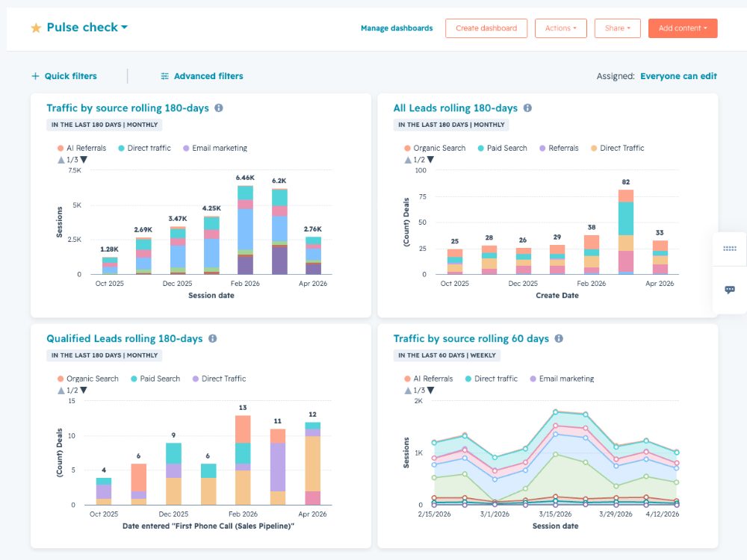The width and height of the screenshot is (747, 560).
Task: Click the 12 deals Apr 2026 bar in Qualified Leads
Action: (x=312, y=464)
